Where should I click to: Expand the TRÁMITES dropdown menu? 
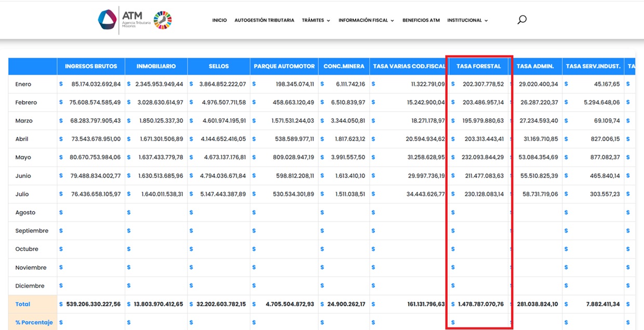coord(316,20)
